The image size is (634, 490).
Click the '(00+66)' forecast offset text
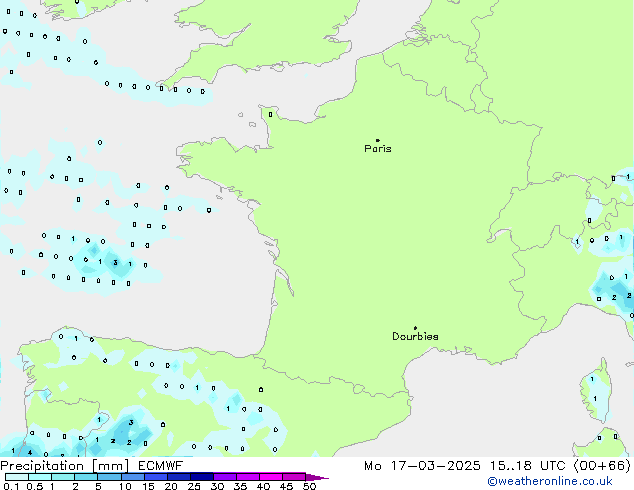(x=602, y=466)
